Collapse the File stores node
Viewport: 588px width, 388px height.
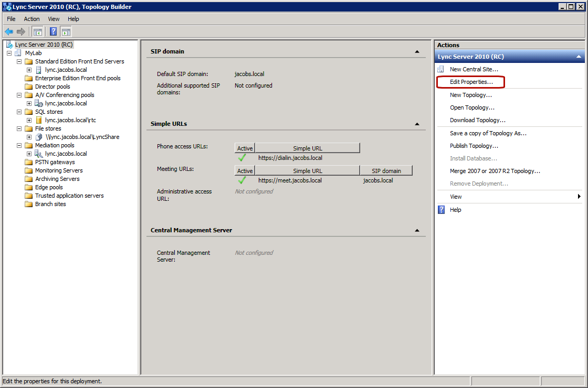pos(19,128)
